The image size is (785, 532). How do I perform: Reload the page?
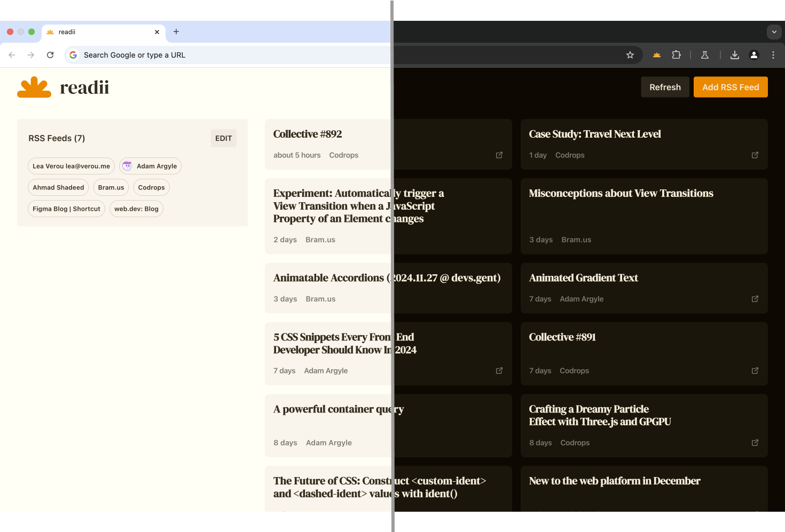click(x=50, y=54)
